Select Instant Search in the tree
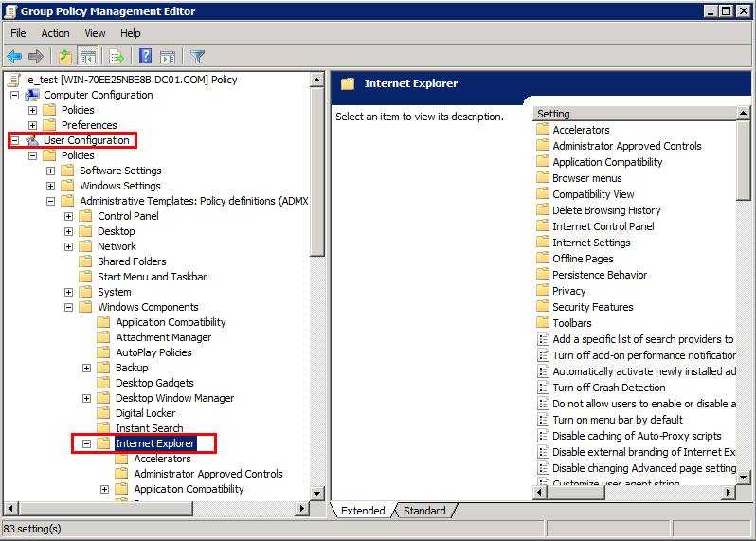The height and width of the screenshot is (541, 756). click(x=149, y=428)
